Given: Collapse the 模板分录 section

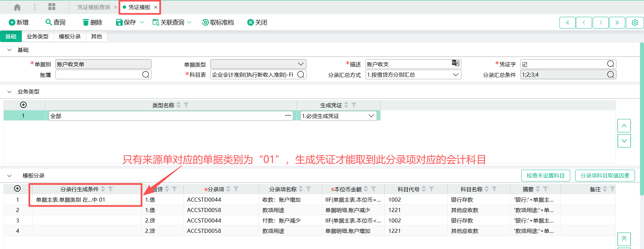Looking at the screenshot, I should (x=9, y=176).
